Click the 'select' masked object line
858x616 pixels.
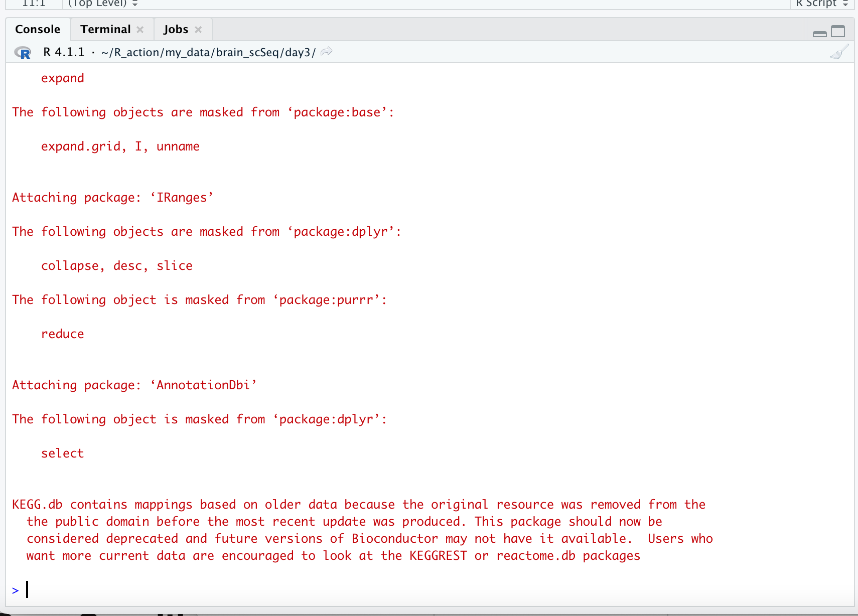click(63, 453)
